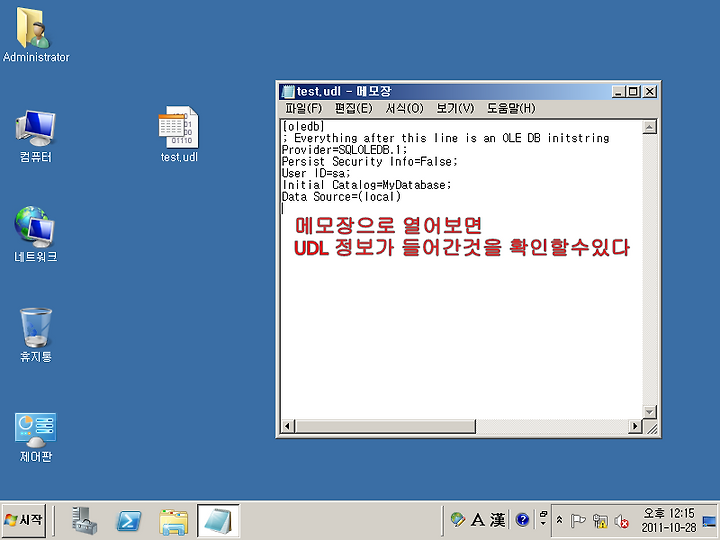Open the 시작 start button
Image resolution: width=720 pixels, height=540 pixels.
[x=23, y=520]
